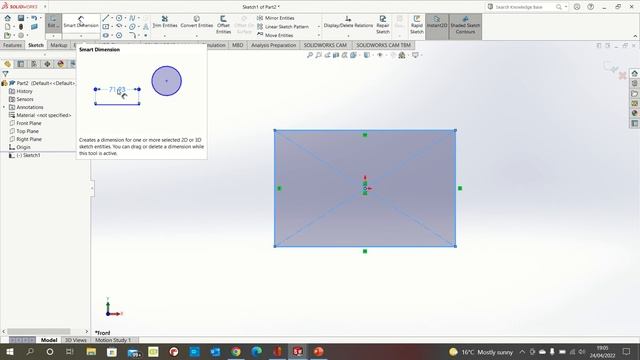Select the Straight Slot tool
The width and height of the screenshot is (640, 360).
106,36
